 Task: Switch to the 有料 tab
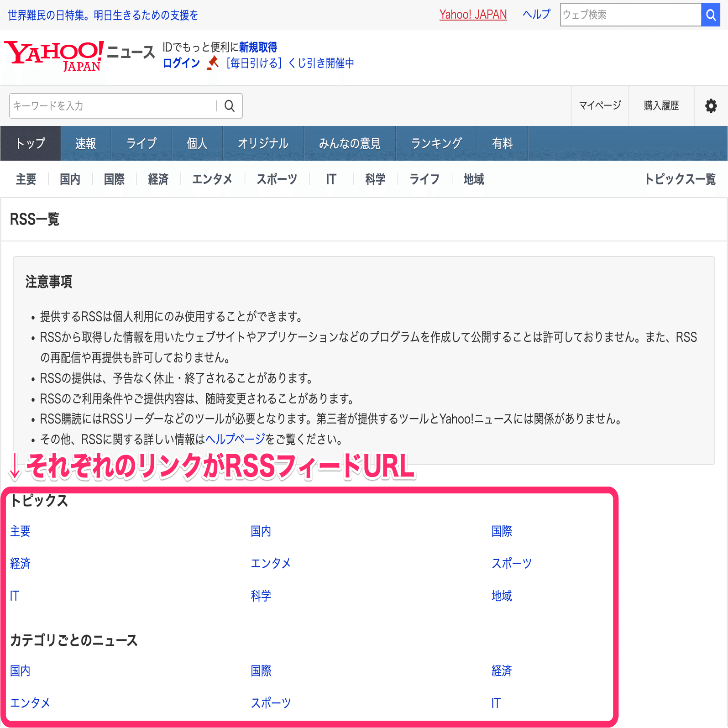[x=503, y=143]
